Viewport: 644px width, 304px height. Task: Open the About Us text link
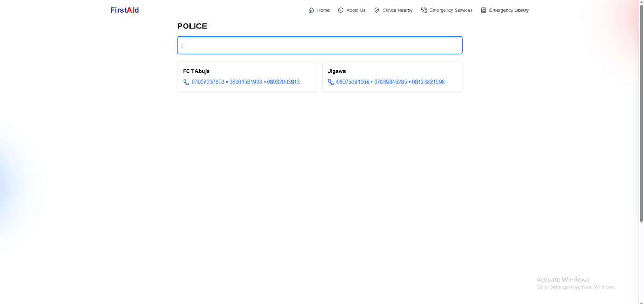point(356,10)
